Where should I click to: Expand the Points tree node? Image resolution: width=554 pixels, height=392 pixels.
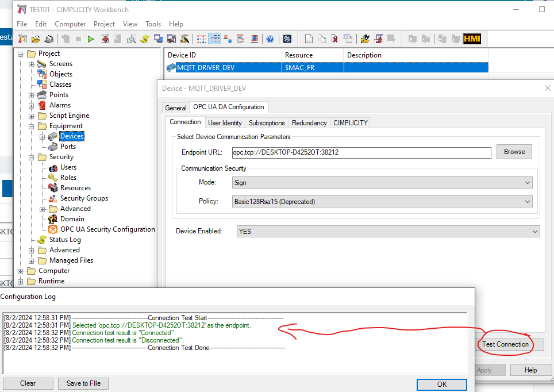point(31,95)
